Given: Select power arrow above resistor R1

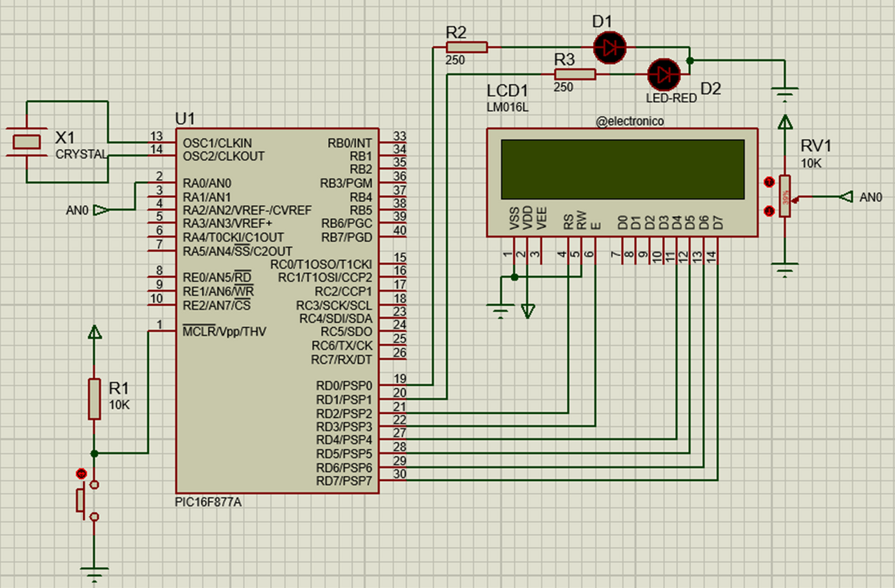Looking at the screenshot, I should [x=94, y=333].
